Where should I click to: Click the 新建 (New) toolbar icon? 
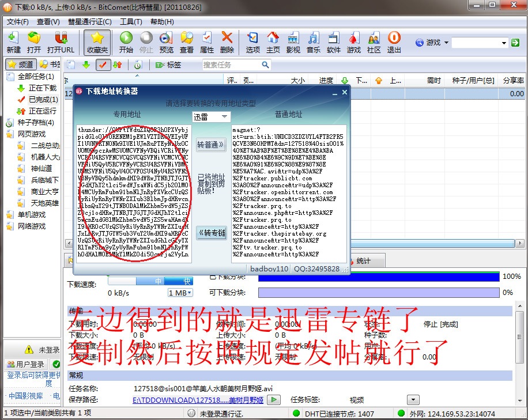[13, 43]
